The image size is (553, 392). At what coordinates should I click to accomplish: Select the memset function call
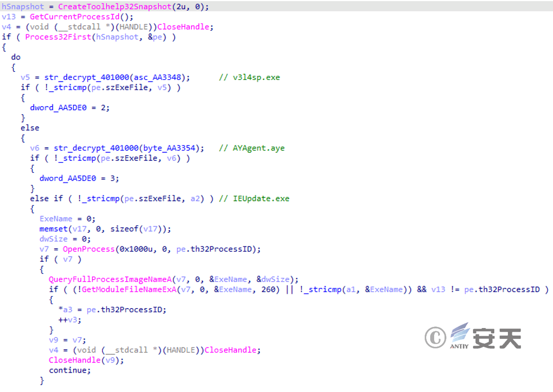click(53, 229)
